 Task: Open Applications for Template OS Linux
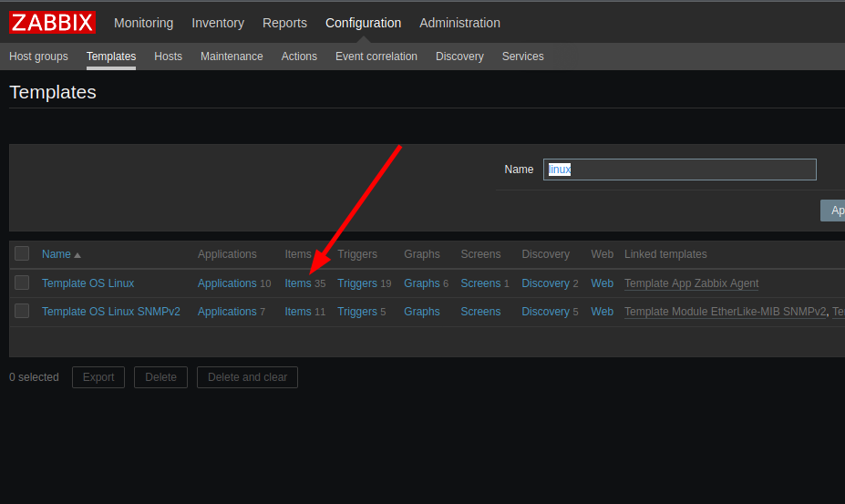coord(227,283)
